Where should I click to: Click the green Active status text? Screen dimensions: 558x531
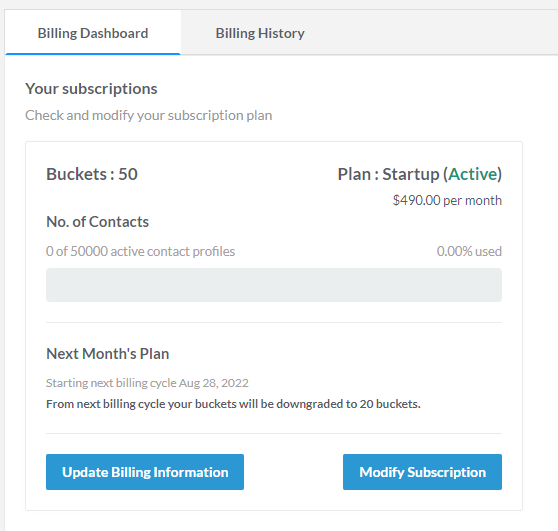pyautogui.click(x=473, y=174)
